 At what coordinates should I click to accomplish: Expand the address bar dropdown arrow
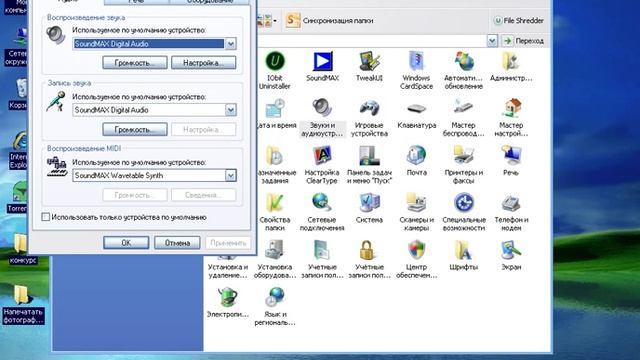(492, 41)
